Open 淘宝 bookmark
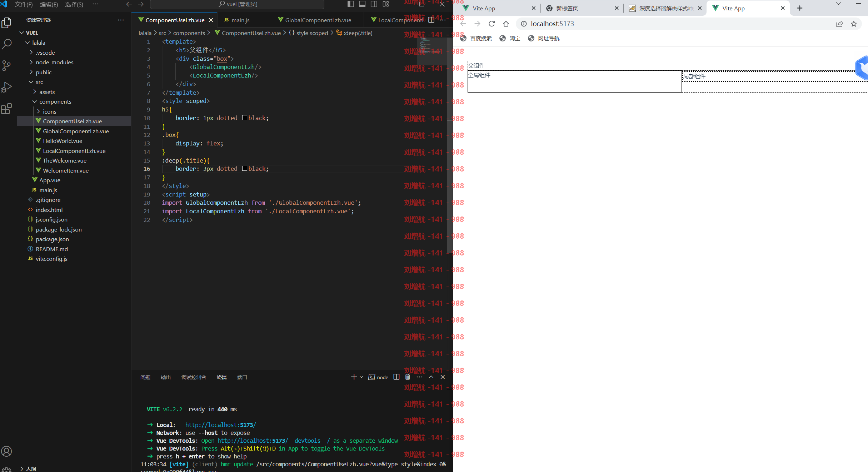The height and width of the screenshot is (472, 868). click(510, 38)
